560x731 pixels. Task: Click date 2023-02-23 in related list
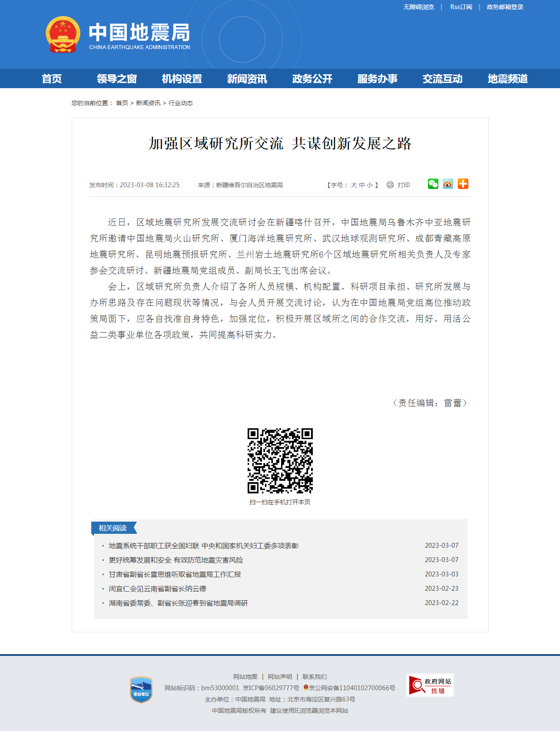click(x=441, y=589)
